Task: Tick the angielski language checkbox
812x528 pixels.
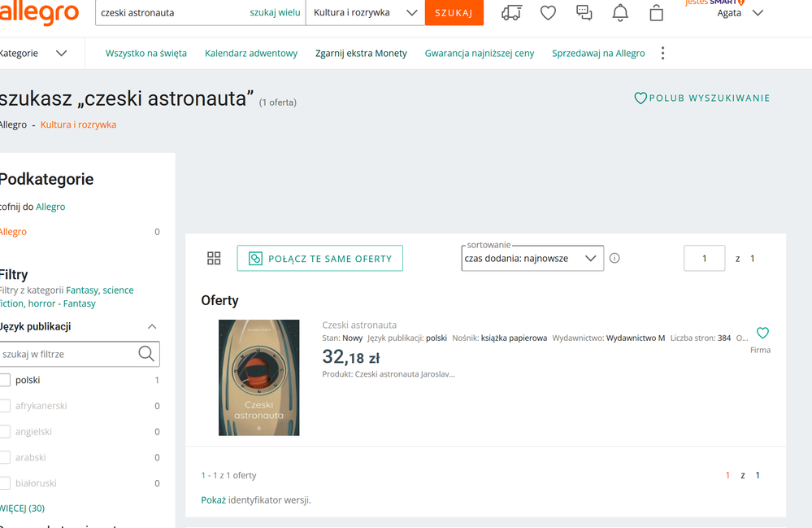Action: (x=5, y=432)
